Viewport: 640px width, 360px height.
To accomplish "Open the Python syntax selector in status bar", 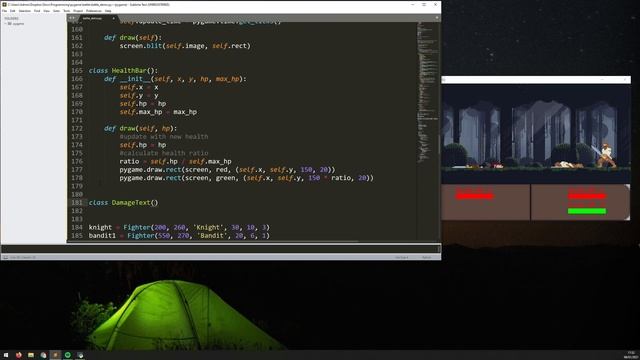I will tap(427, 257).
